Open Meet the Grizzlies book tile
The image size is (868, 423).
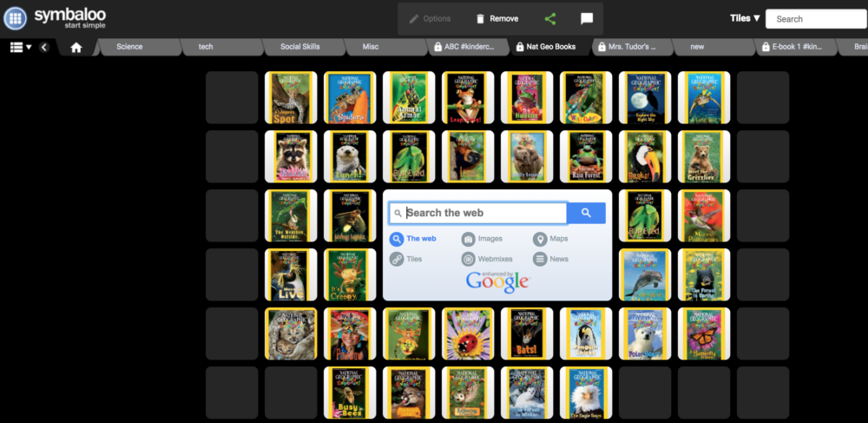[704, 156]
